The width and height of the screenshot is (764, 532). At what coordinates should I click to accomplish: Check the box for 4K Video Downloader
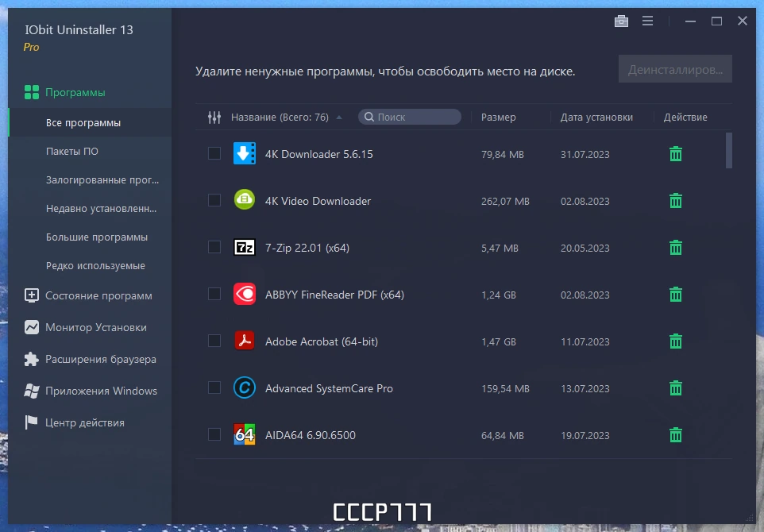214,200
